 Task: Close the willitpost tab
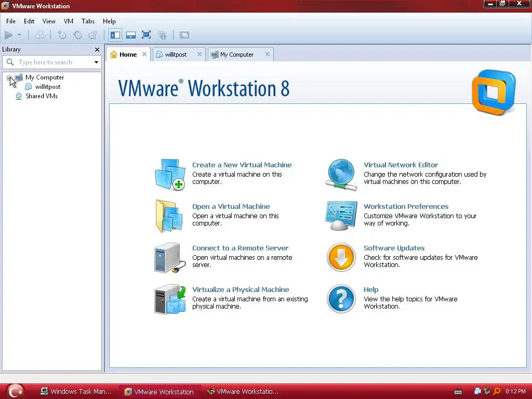pos(199,54)
